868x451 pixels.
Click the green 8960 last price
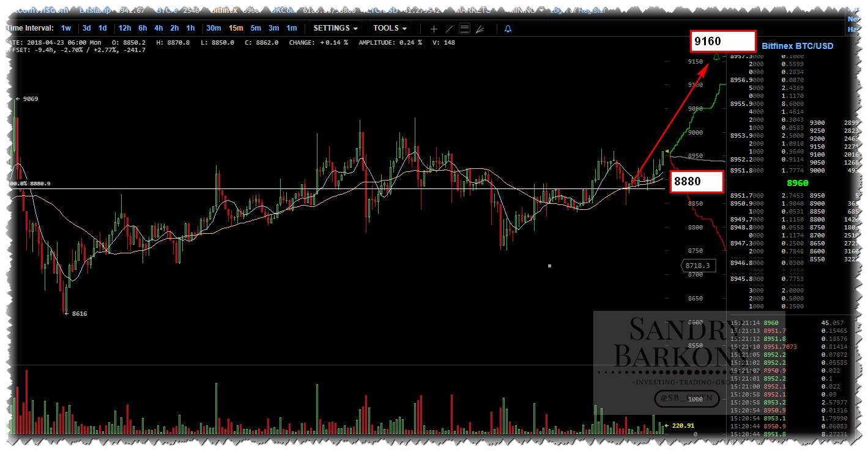(x=798, y=182)
